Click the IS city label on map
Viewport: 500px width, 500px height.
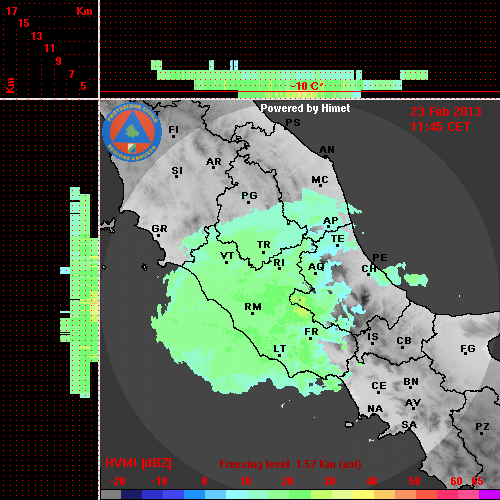[373, 337]
